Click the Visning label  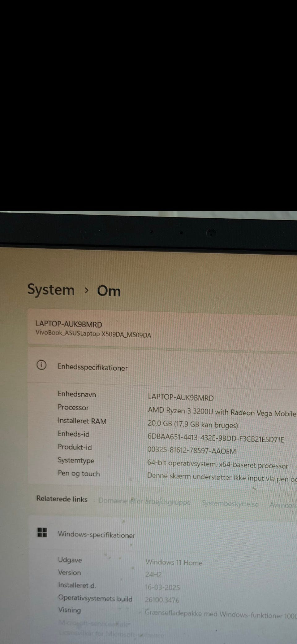point(70,610)
